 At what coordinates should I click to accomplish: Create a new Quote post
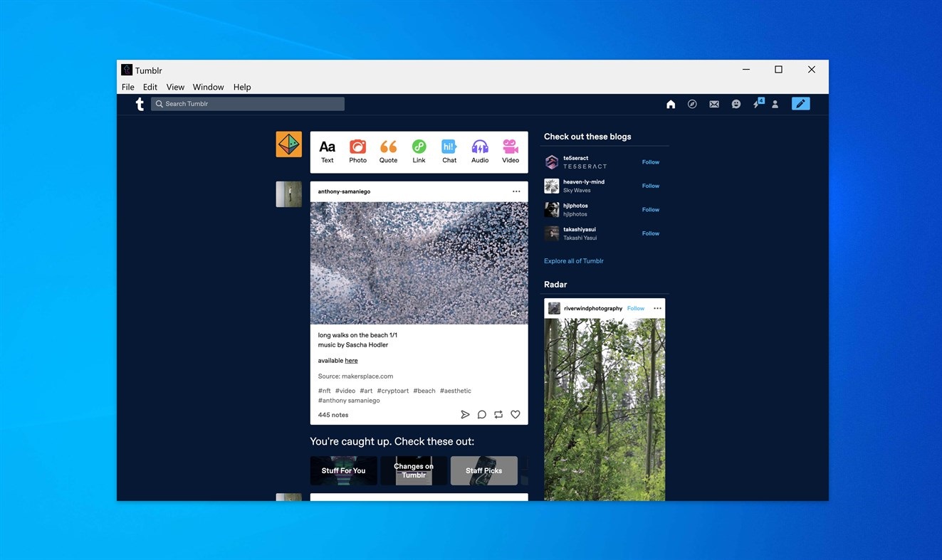pyautogui.click(x=388, y=151)
